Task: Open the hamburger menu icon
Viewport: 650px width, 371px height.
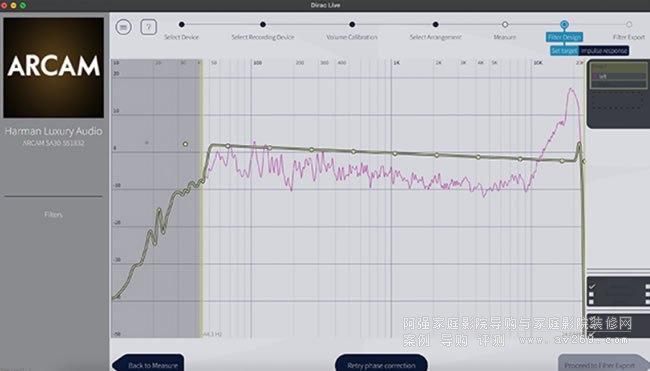Action: (123, 27)
